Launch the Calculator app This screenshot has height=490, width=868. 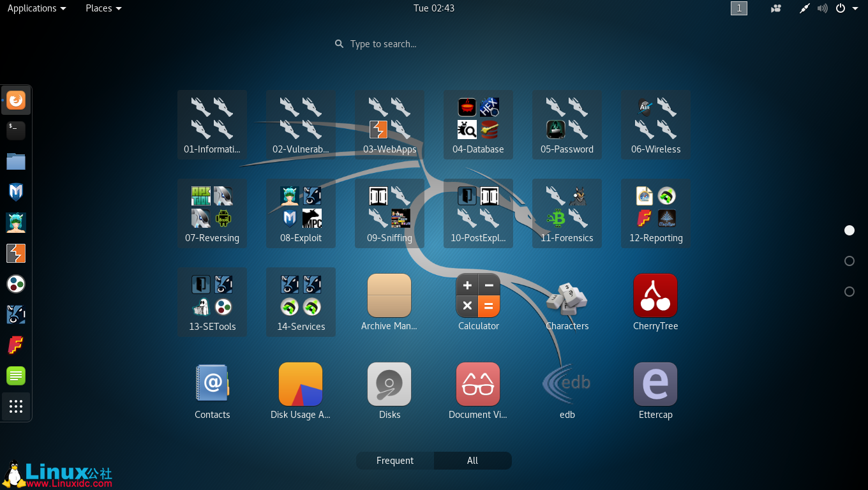click(478, 302)
